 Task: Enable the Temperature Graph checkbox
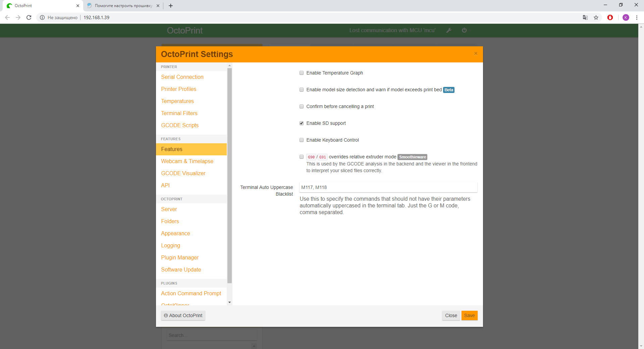click(302, 73)
